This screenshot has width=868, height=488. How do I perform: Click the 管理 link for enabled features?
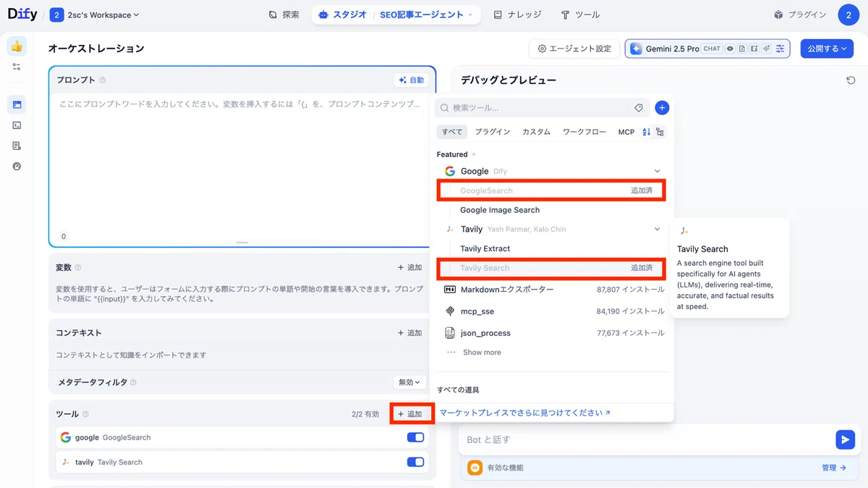[834, 468]
